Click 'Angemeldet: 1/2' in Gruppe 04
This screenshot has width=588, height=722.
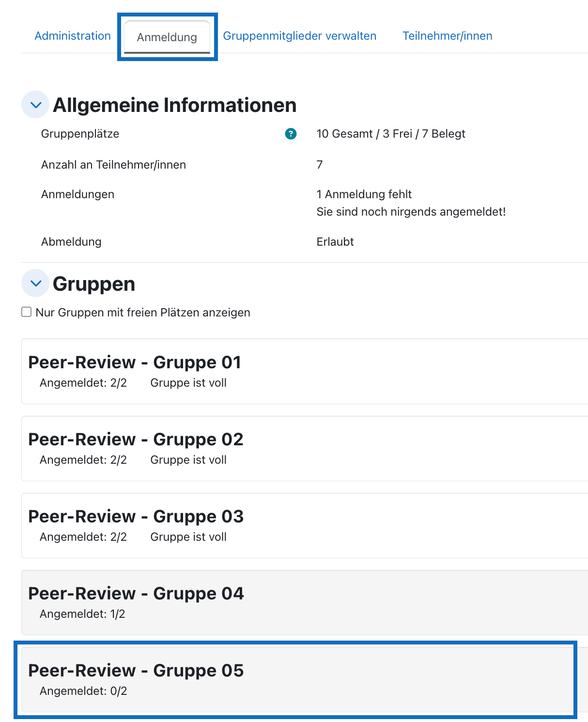pyautogui.click(x=82, y=614)
